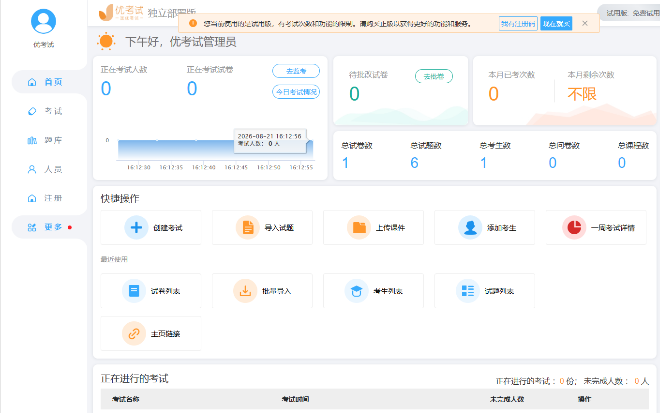Open 批量导入 download icon card

[262, 291]
